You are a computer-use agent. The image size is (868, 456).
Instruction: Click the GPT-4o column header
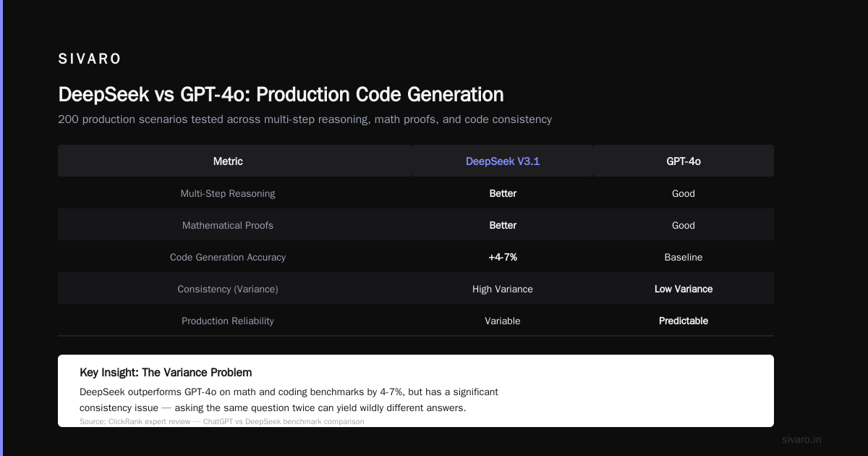point(684,161)
